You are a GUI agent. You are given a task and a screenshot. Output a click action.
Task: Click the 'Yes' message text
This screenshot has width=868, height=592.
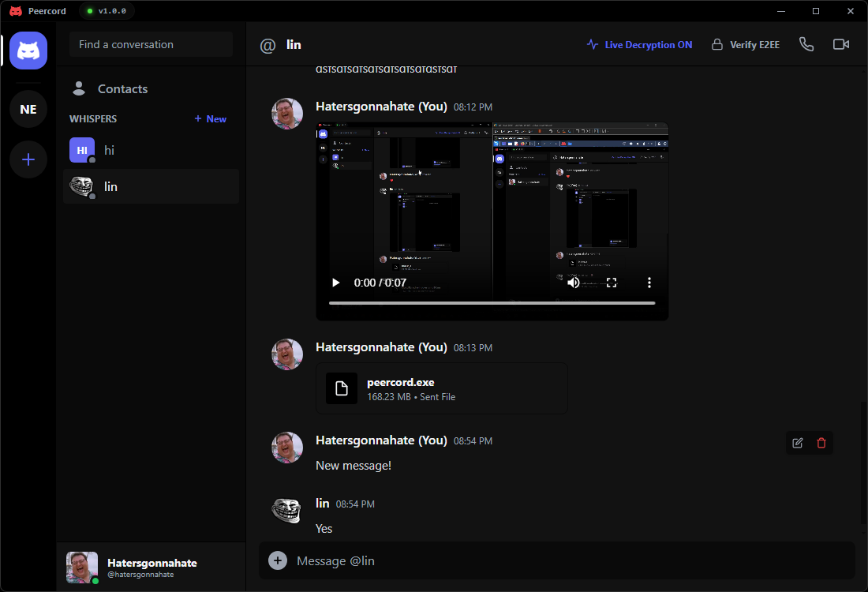tap(324, 529)
